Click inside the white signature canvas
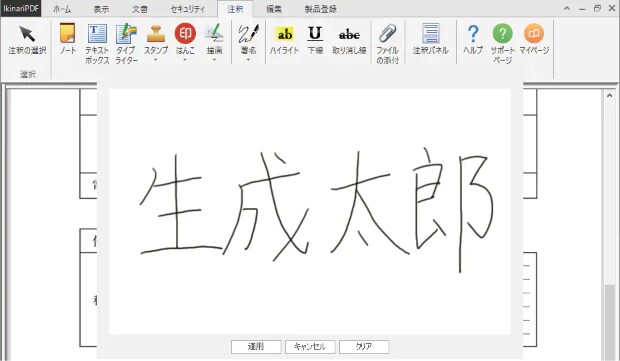Viewport: 620px width, 361px height. [310, 211]
